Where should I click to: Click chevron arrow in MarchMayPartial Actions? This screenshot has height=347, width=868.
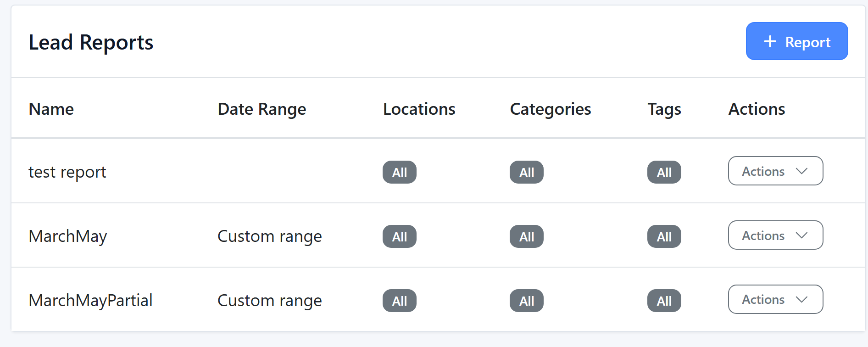tap(801, 300)
